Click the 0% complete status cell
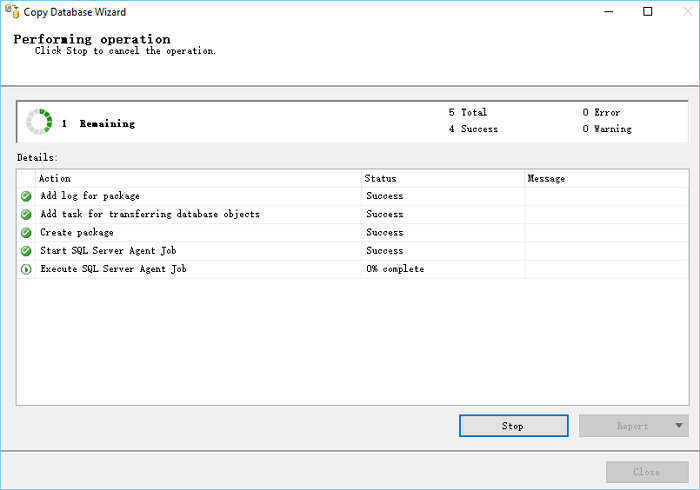This screenshot has height=490, width=700. pos(395,269)
